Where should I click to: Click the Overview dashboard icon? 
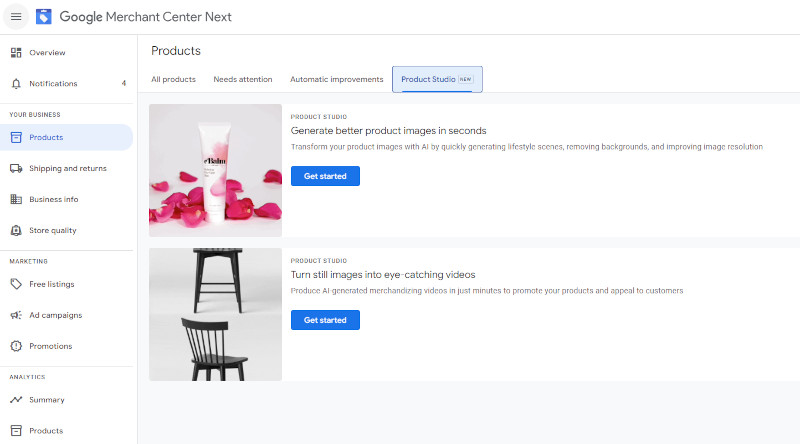[16, 52]
